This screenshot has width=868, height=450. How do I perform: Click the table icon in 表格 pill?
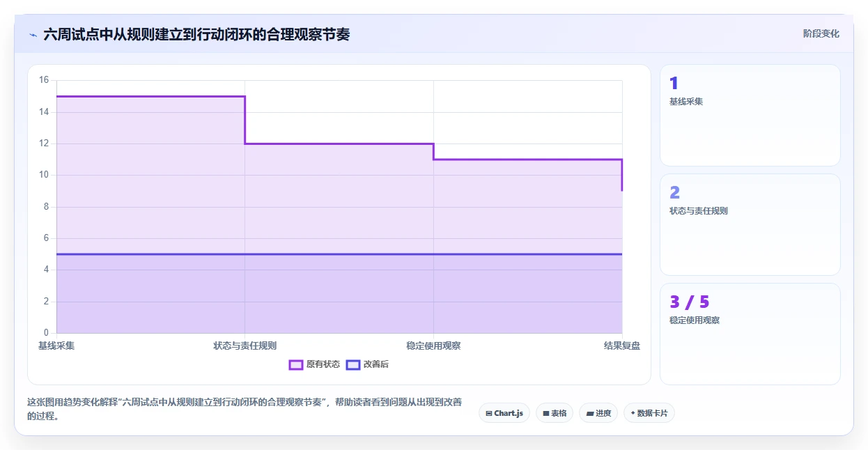pos(546,414)
